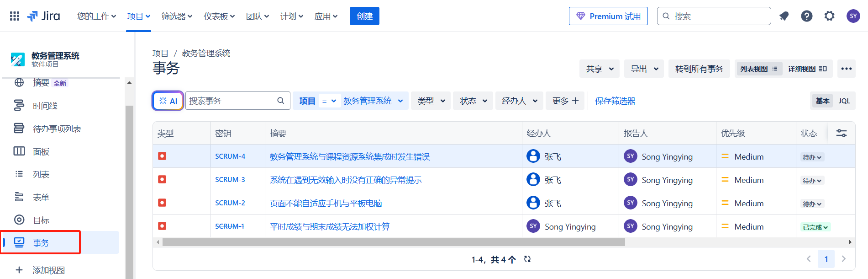Open the app switcher grid icon

click(15, 16)
